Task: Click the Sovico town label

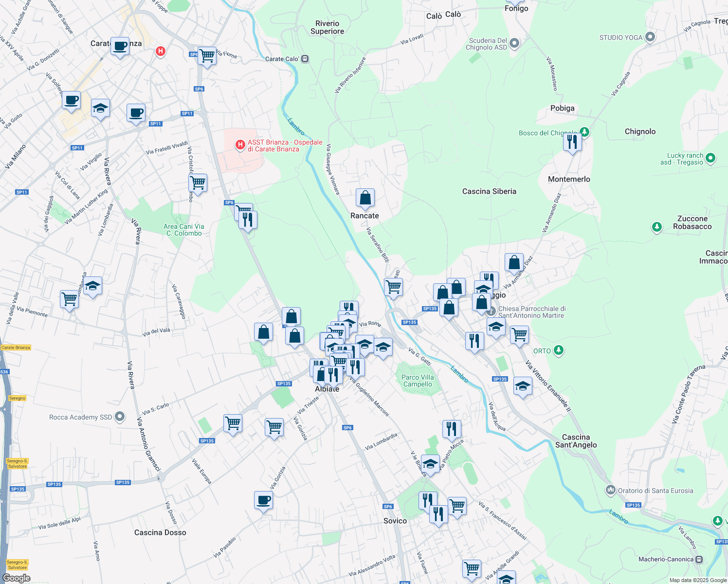Action: tap(394, 521)
